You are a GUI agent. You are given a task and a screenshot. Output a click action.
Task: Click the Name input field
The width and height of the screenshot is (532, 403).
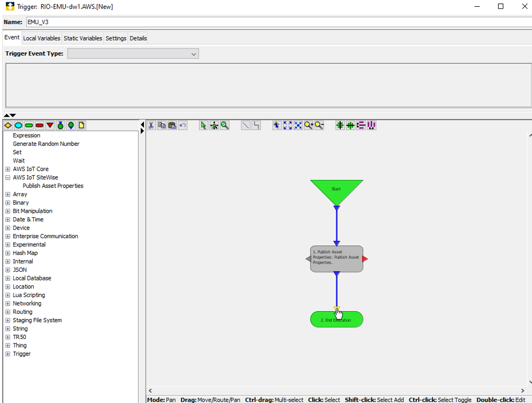coord(279,22)
